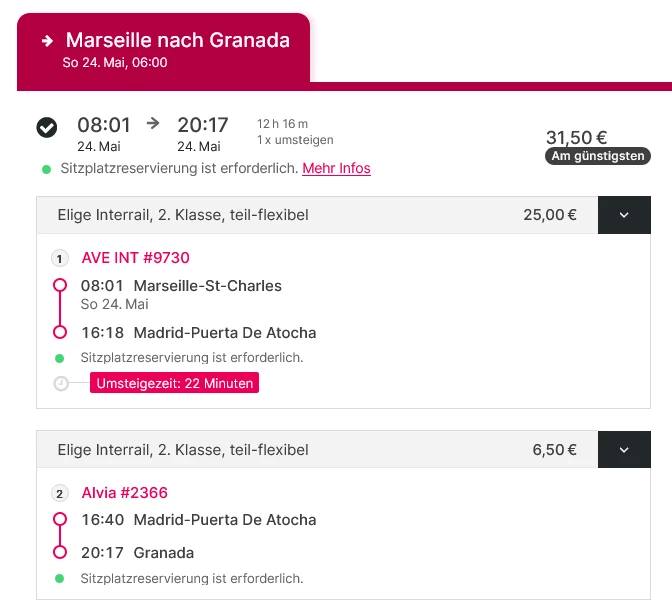This screenshot has width=672, height=614.
Task: Click the Granada arrival stop marker
Action: click(x=59, y=552)
